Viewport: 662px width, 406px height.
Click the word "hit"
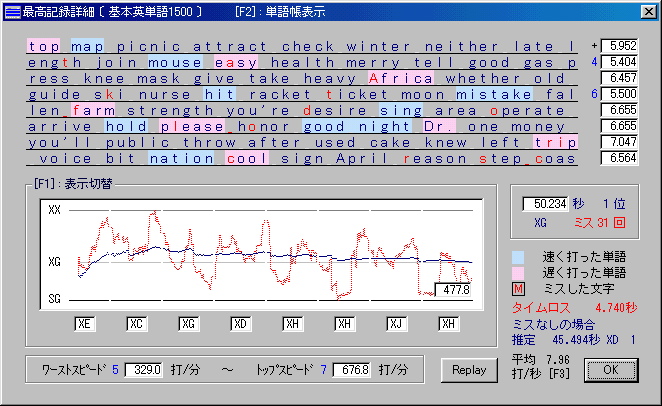(220, 95)
